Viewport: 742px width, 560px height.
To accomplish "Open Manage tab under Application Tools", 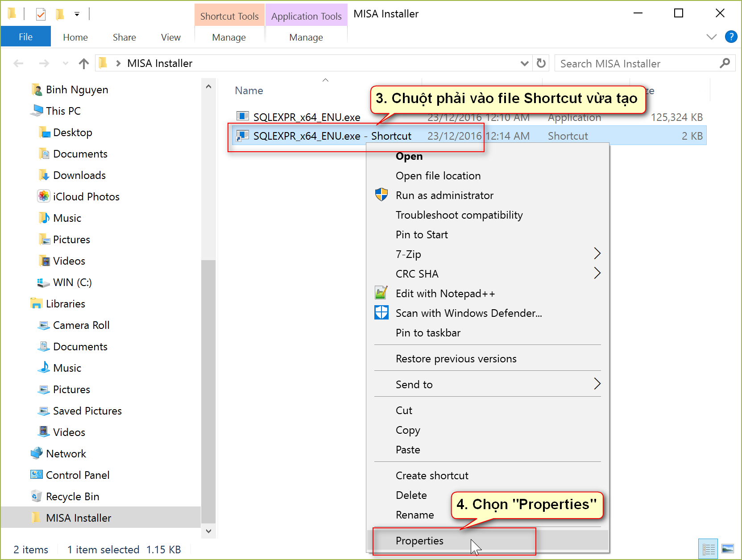I will 306,37.
